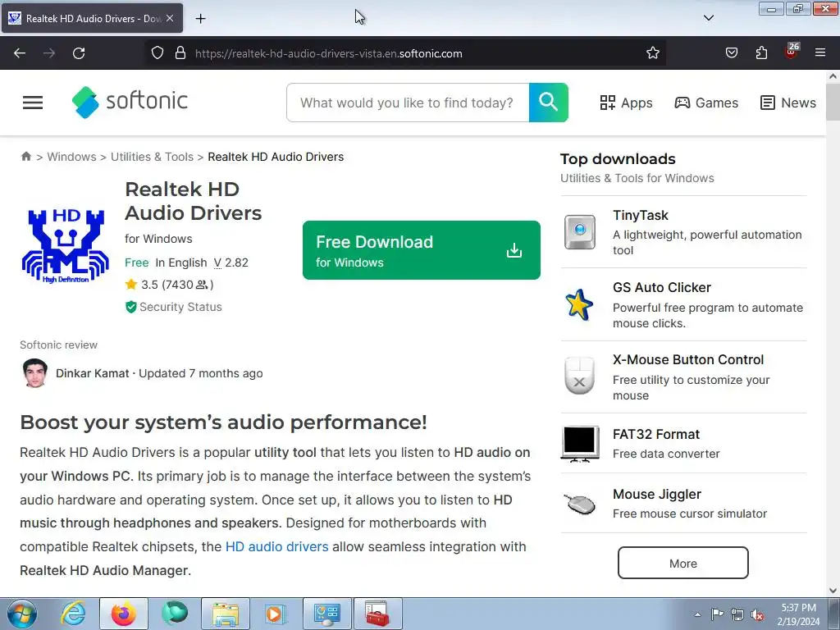The height and width of the screenshot is (630, 840).
Task: Open the Action Center flag tray icon
Action: pos(717,614)
